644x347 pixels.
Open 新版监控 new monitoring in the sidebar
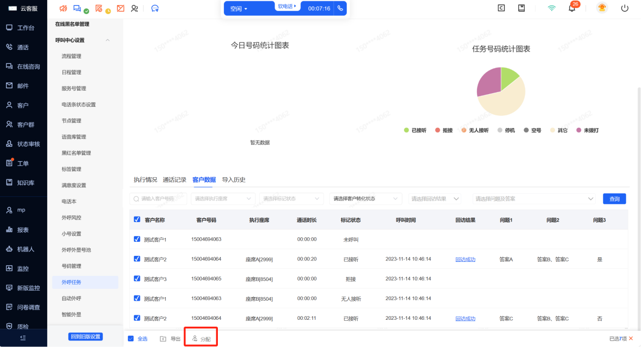click(x=23, y=288)
